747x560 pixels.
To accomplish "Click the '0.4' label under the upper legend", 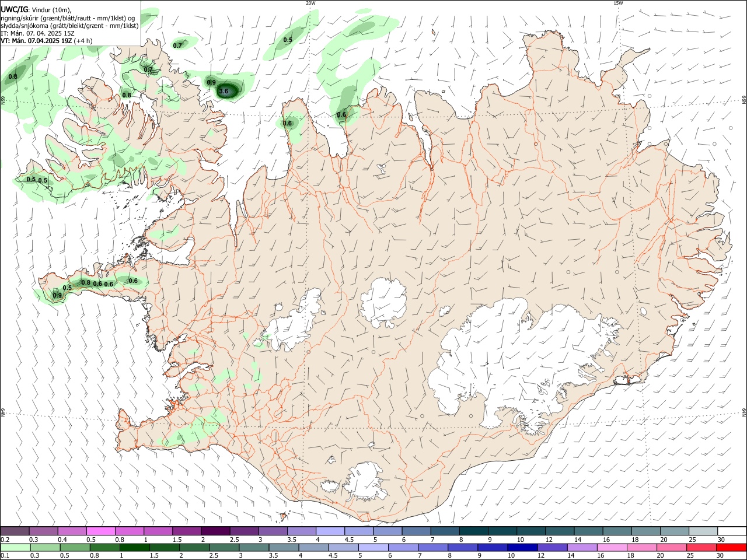I will pyautogui.click(x=62, y=540).
